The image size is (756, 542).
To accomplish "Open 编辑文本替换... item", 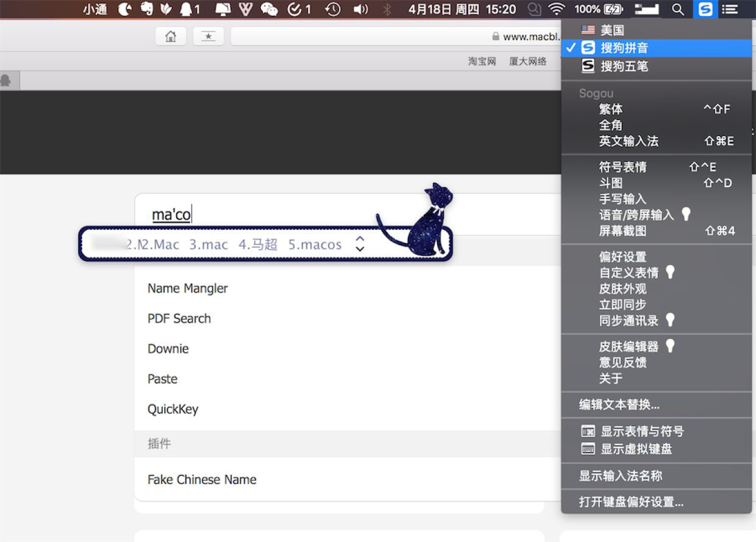I will pyautogui.click(x=656, y=405).
